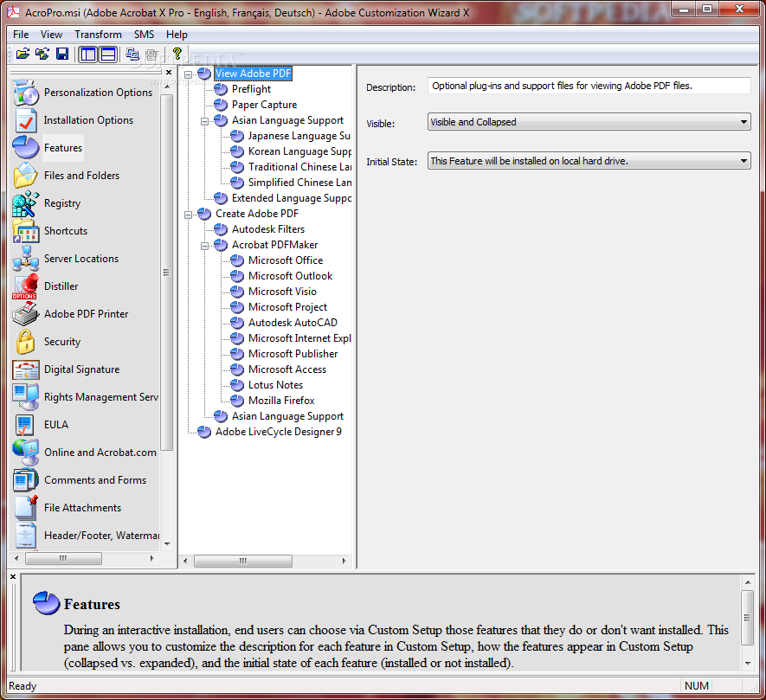The height and width of the screenshot is (700, 766).
Task: Open the Security padlock icon
Action: click(x=25, y=342)
